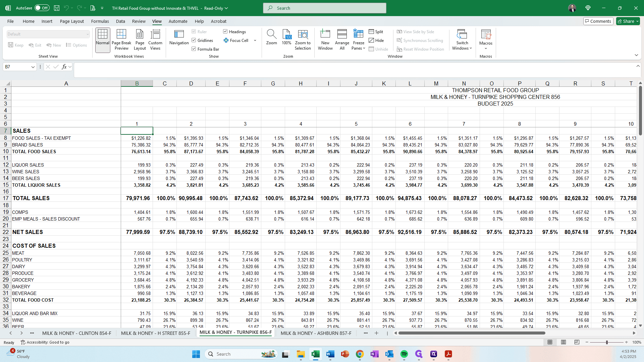Click Accessibility: Good to go status
Screen dimensions: 644x362
coord(45,342)
